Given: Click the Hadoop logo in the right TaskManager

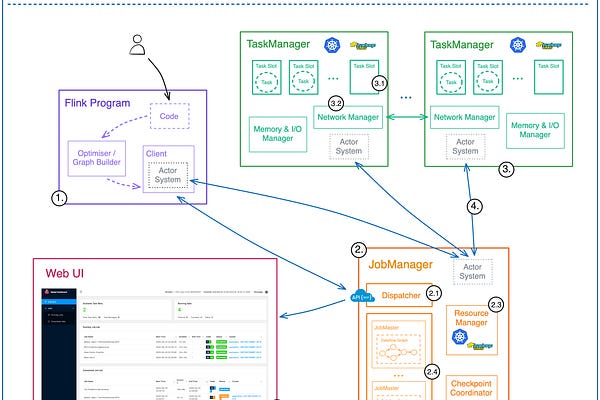Looking at the screenshot, I should point(549,45).
